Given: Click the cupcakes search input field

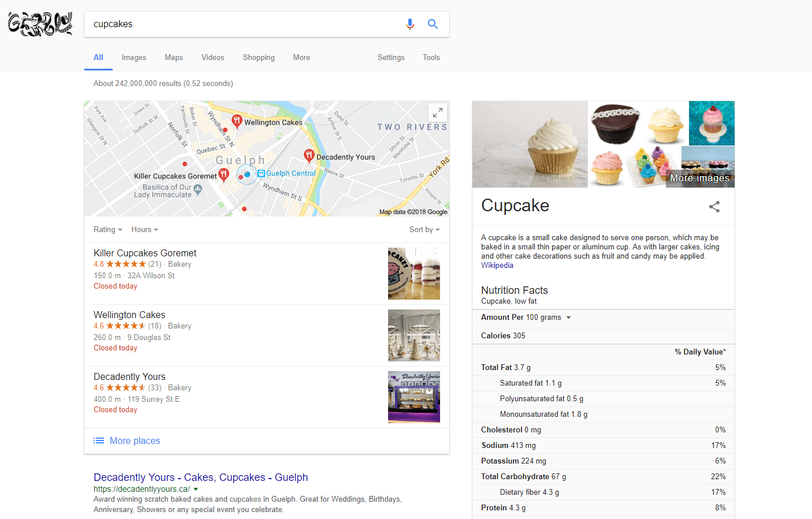Looking at the screenshot, I should click(243, 24).
